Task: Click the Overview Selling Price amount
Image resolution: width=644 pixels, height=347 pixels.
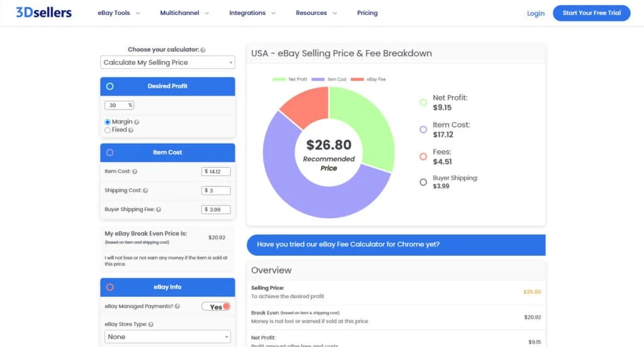Action: point(532,292)
